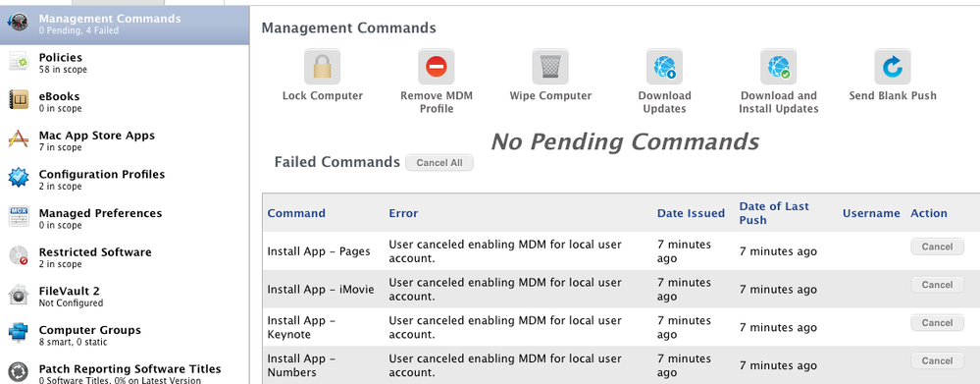Open the Policies sidebar item
The height and width of the screenshot is (384, 980).
(x=125, y=63)
